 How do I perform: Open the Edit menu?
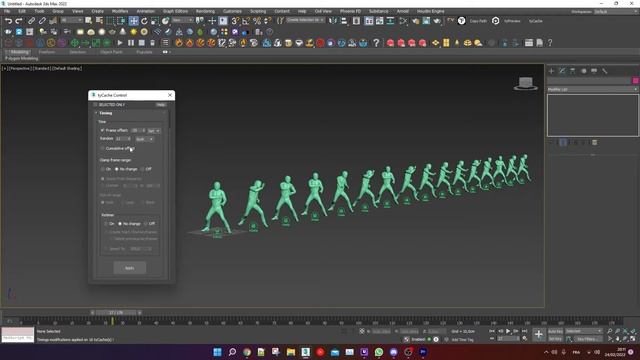(22, 11)
